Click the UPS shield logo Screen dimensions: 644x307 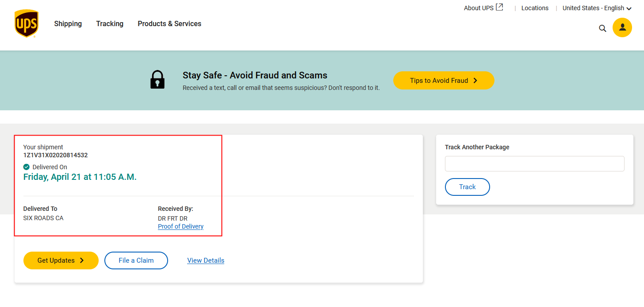(27, 24)
